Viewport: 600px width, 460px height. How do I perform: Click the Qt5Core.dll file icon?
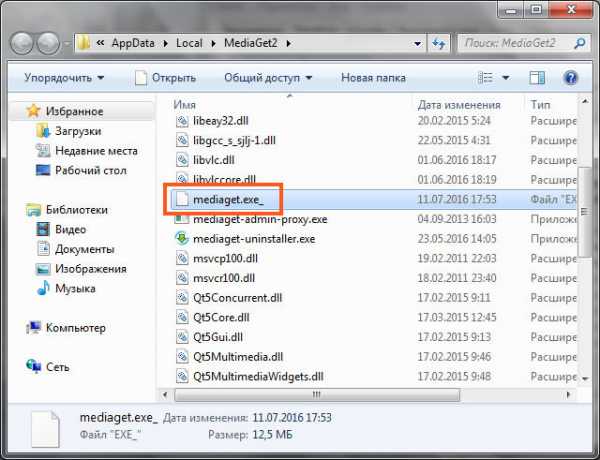click(182, 317)
